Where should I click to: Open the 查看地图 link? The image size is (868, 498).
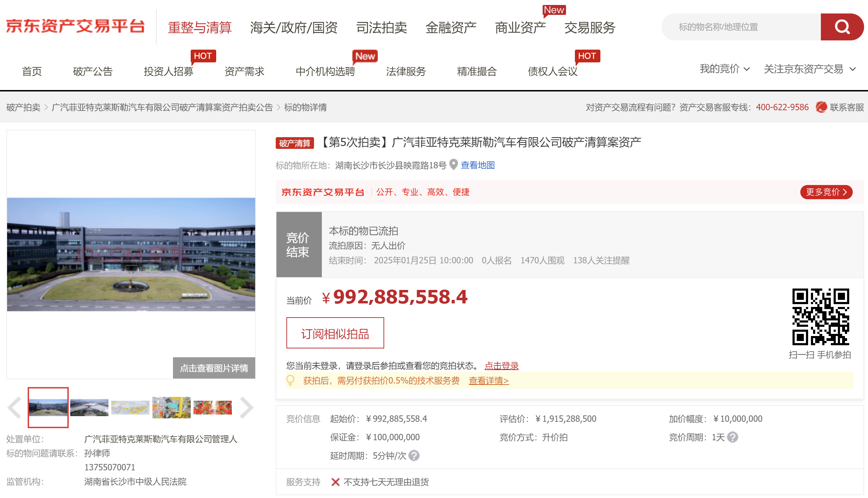477,165
